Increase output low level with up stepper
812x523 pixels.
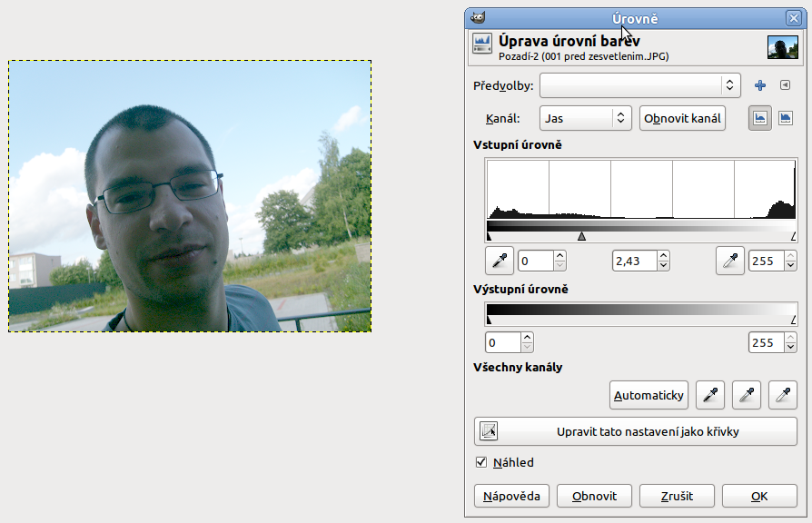tap(527, 338)
